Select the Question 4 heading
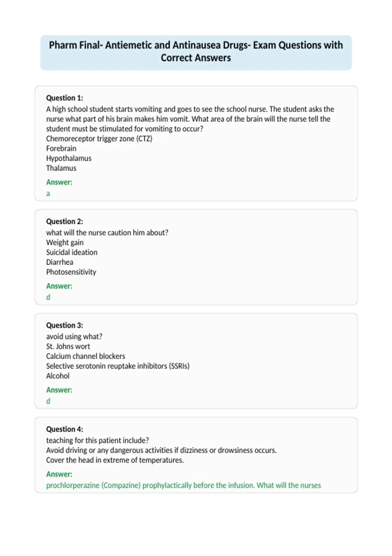This screenshot has width=392, height=556. (65, 429)
